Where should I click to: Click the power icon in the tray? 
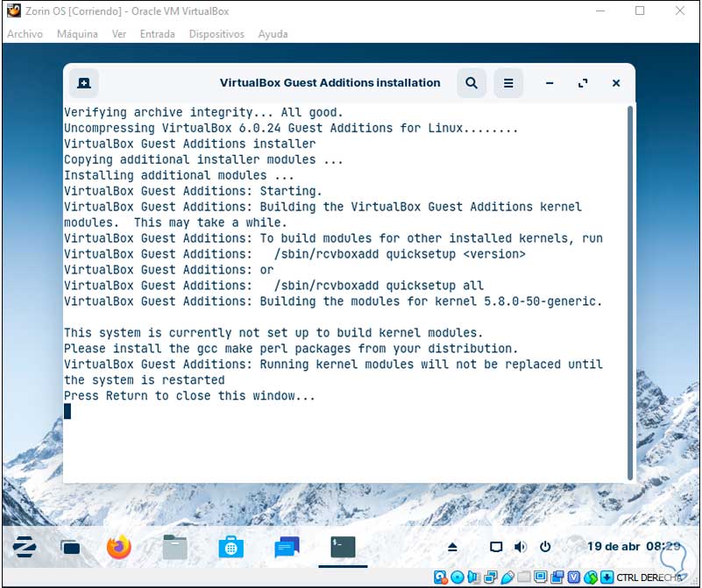[545, 547]
